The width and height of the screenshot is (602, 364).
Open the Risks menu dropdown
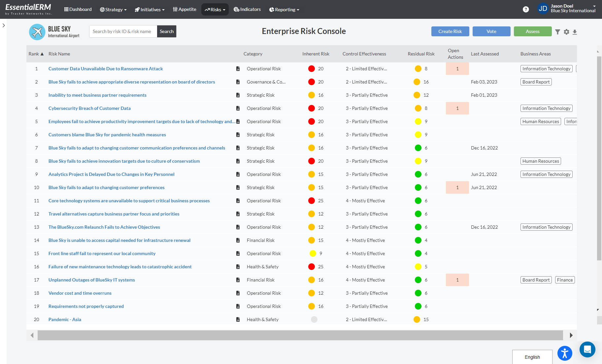tap(215, 9)
